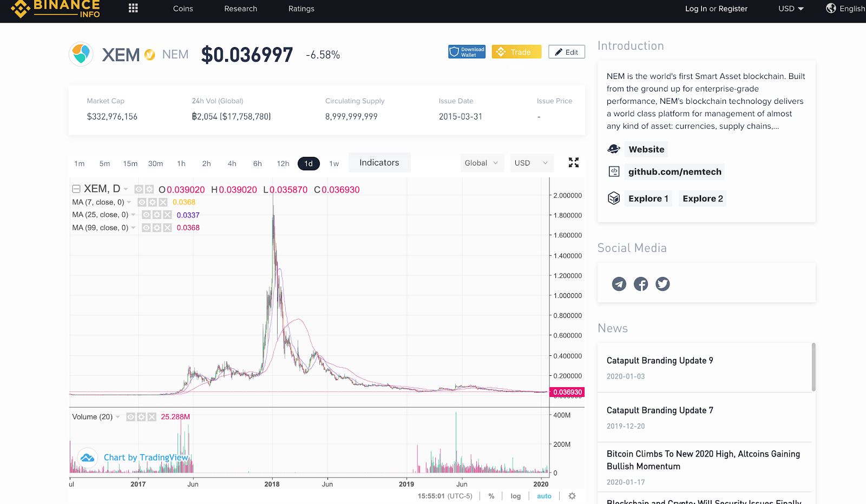The image size is (866, 504).
Task: Open NEM Facebook social link
Action: coord(641,284)
